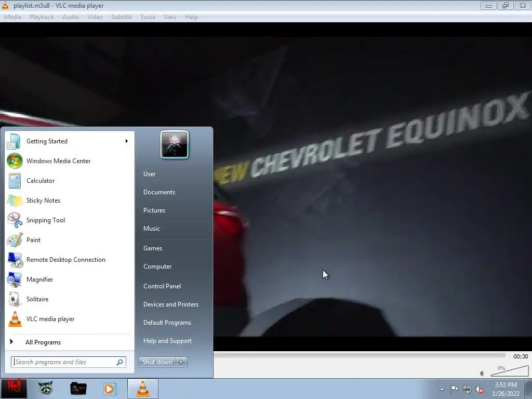Open the View menu
532x399 pixels.
170,17
